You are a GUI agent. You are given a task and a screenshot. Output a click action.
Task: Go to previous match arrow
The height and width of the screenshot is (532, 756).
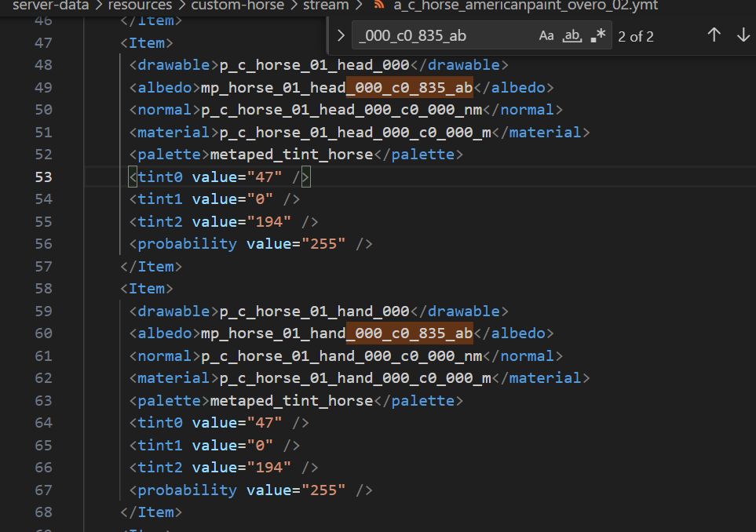714,35
